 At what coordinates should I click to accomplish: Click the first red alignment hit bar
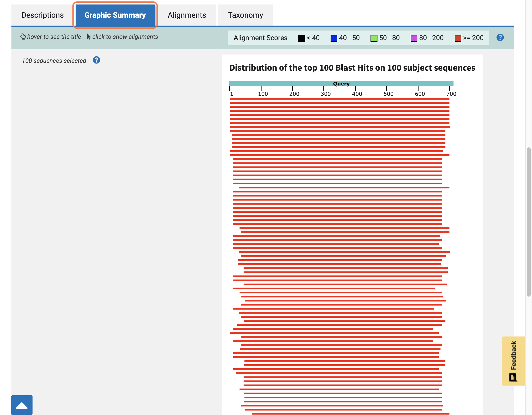click(x=339, y=99)
